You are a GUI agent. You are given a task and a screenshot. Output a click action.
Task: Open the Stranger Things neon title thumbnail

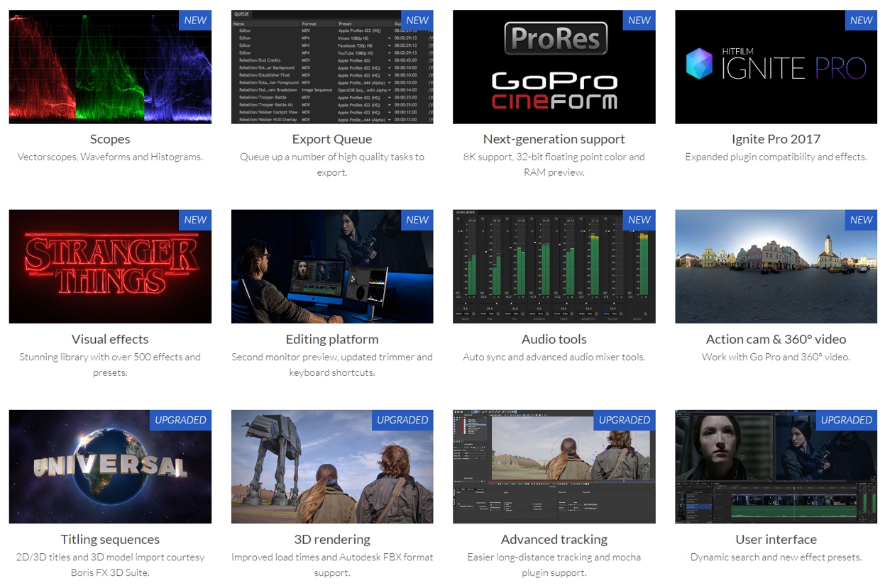(110, 267)
